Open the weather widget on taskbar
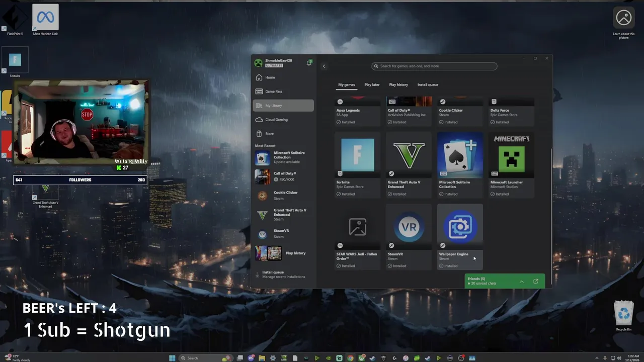 (x=17, y=358)
